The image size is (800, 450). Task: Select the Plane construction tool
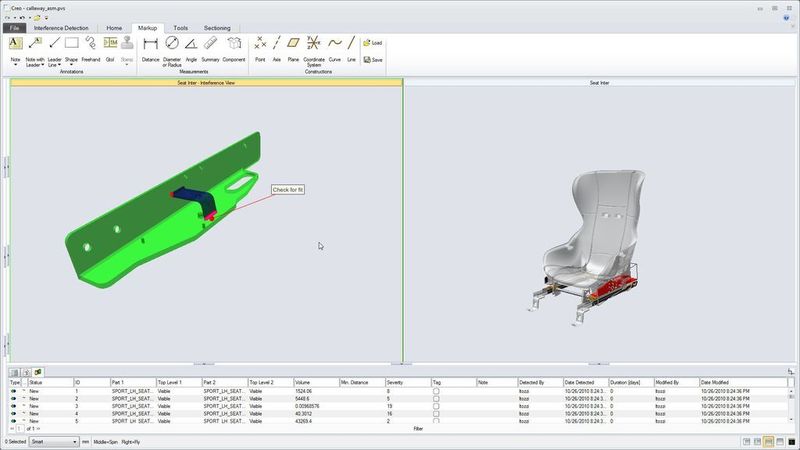(x=292, y=46)
